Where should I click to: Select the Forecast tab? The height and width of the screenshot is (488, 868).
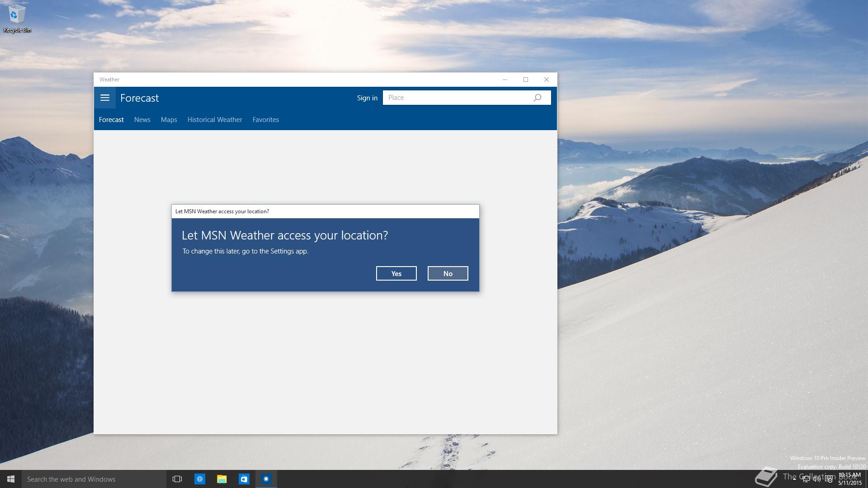click(x=111, y=120)
